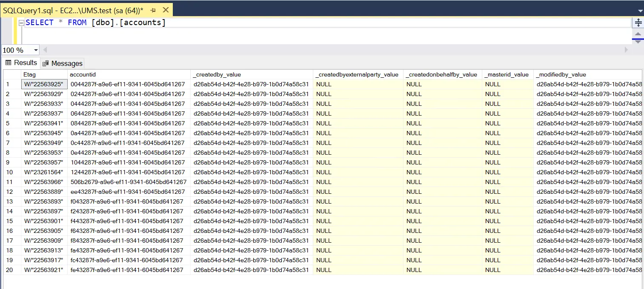Select the _createdby_value column header
Image resolution: width=644 pixels, height=289 pixels.
coord(252,74)
